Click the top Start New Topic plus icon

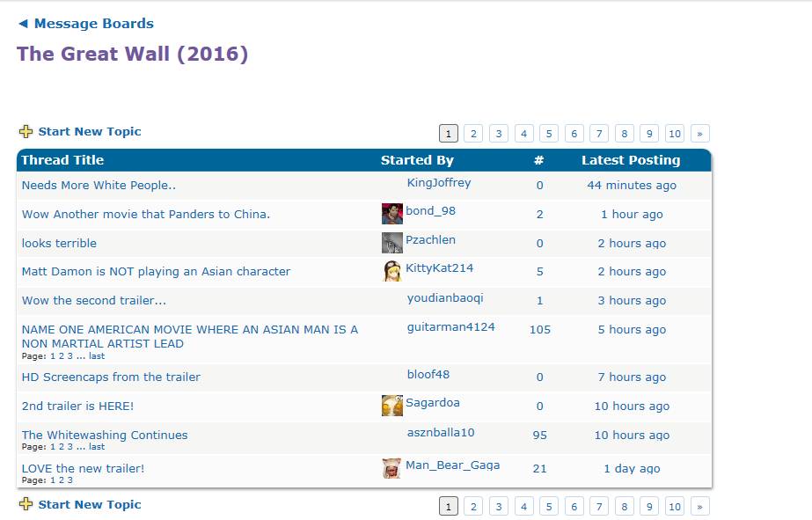[26, 132]
